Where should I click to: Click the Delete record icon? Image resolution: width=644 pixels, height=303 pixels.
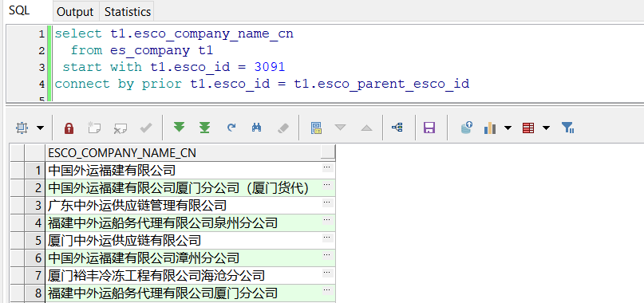(120, 128)
